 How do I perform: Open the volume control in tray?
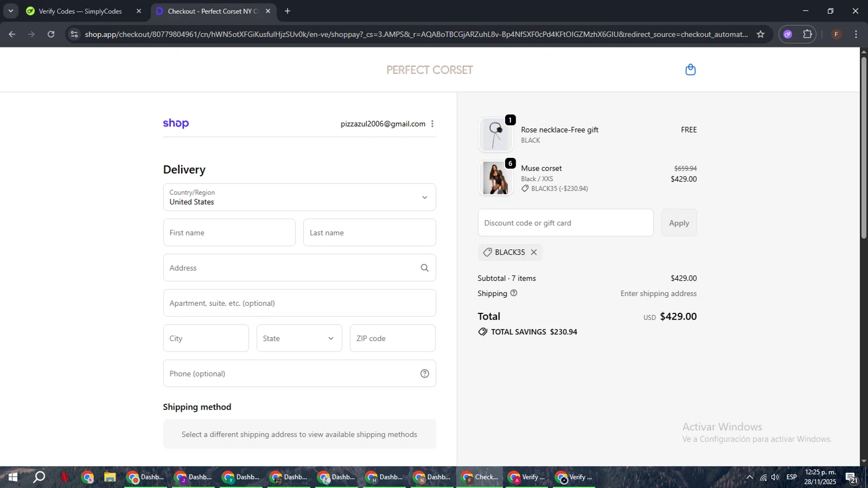775,477
